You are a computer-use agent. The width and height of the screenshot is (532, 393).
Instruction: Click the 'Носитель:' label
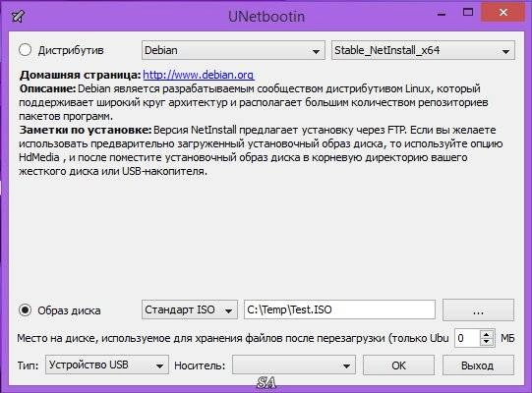click(x=200, y=365)
